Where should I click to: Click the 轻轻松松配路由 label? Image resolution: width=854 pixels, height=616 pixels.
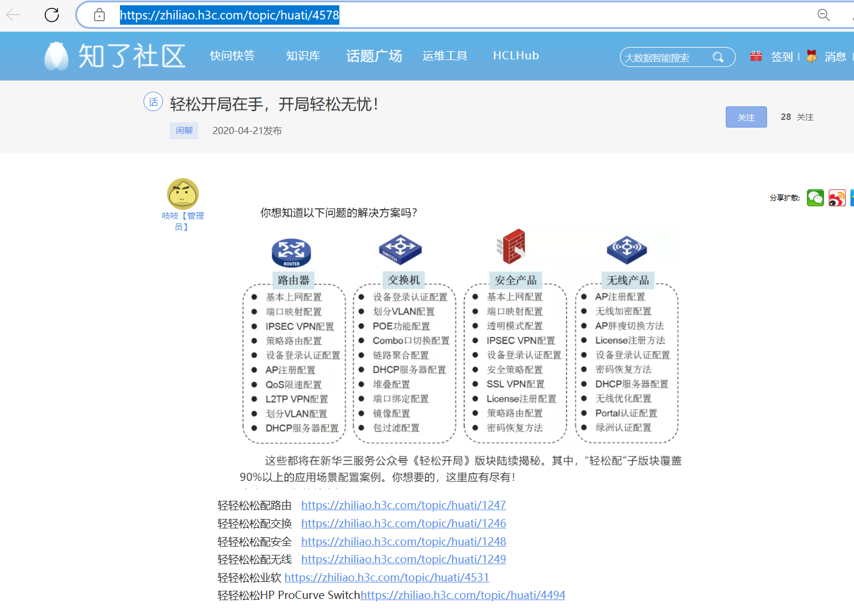255,505
